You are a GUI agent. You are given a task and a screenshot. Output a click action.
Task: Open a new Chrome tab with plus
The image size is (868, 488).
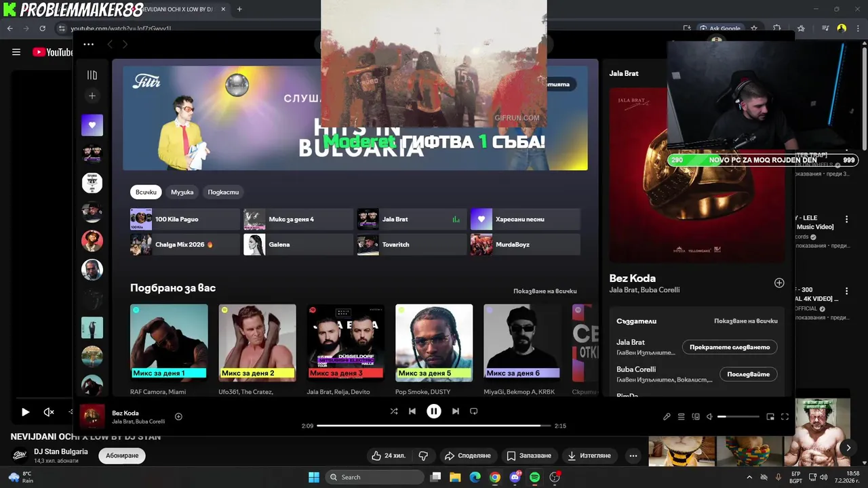(239, 9)
